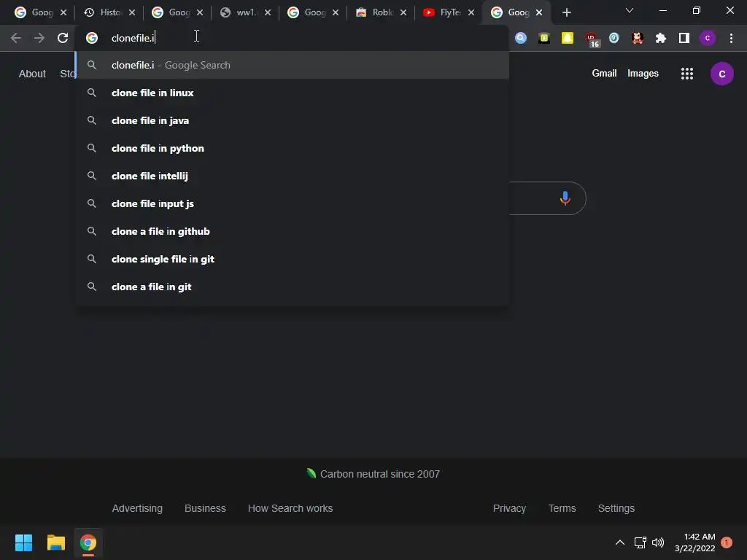Open the Windows Start menu
This screenshot has height=560, width=747.
click(24, 542)
